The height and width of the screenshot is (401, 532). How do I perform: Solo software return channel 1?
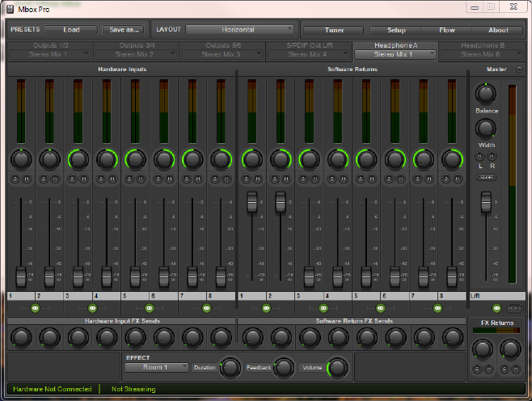coord(247,179)
